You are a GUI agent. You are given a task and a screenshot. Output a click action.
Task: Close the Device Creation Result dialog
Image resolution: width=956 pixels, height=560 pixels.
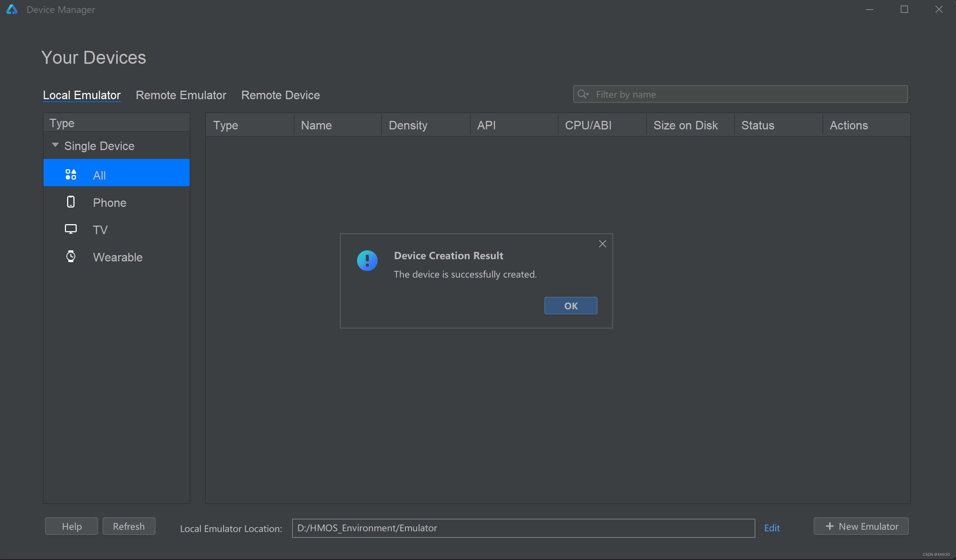point(602,244)
